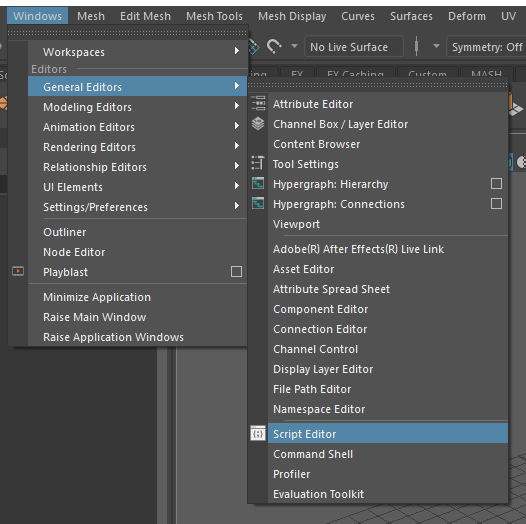
Task: Click the magnet snap icon in toolbar
Action: pyautogui.click(x=274, y=46)
